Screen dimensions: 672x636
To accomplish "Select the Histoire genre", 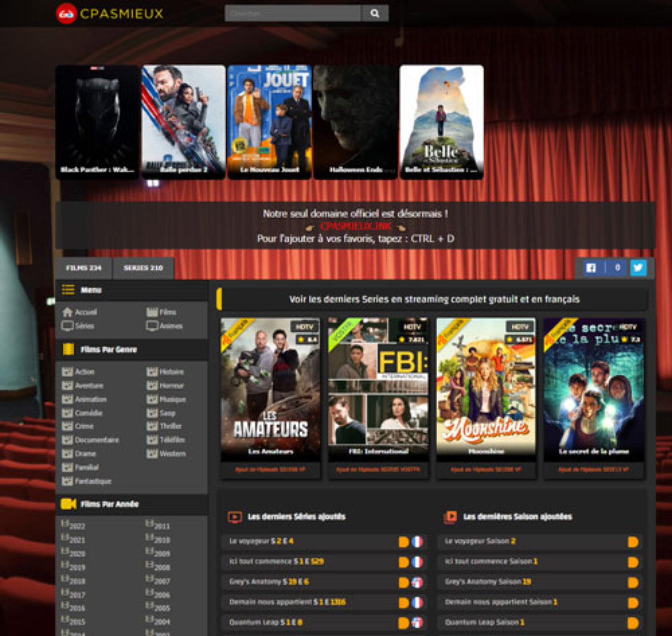I will pyautogui.click(x=165, y=372).
